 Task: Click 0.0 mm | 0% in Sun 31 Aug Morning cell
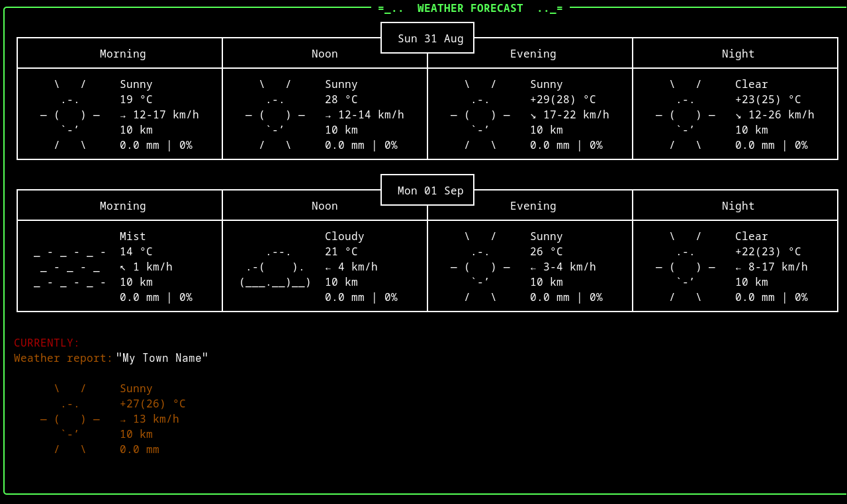(x=156, y=145)
